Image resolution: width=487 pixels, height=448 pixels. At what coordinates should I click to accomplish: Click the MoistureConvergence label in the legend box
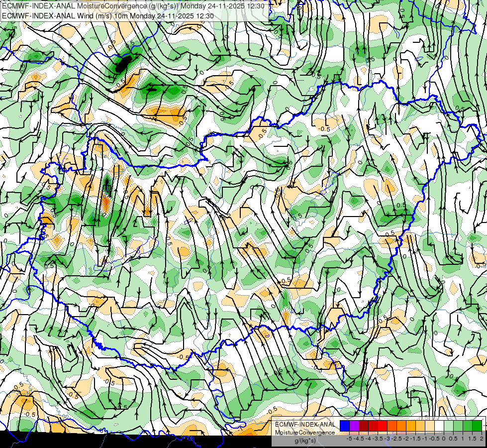coord(305,433)
